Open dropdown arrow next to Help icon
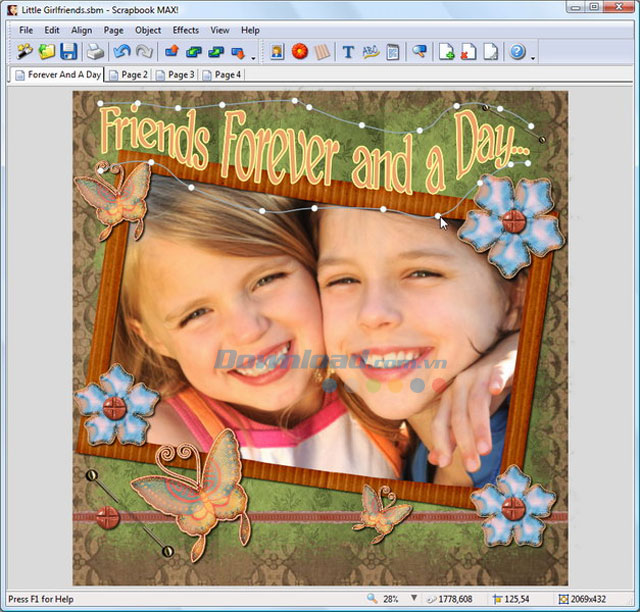 pyautogui.click(x=534, y=56)
